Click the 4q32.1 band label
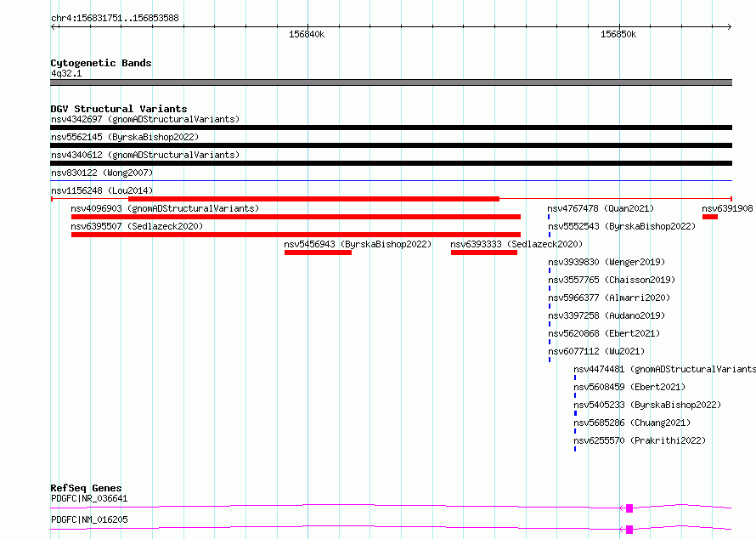 (66, 73)
